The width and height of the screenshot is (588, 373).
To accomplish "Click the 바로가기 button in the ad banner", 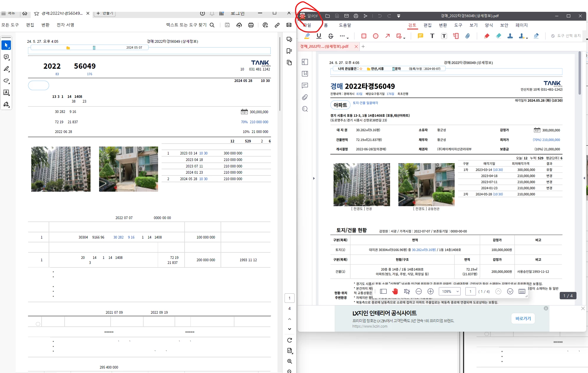I will pyautogui.click(x=523, y=318).
